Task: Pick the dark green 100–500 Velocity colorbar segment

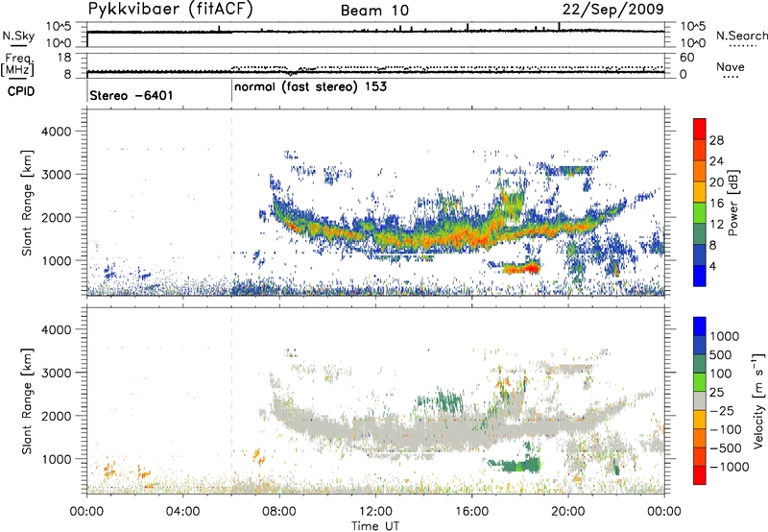Action: point(700,364)
